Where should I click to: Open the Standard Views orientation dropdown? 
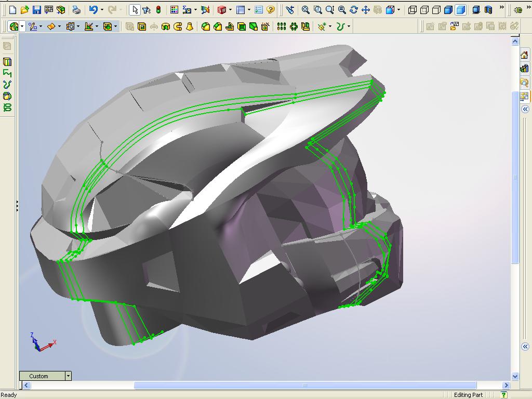coord(398,10)
